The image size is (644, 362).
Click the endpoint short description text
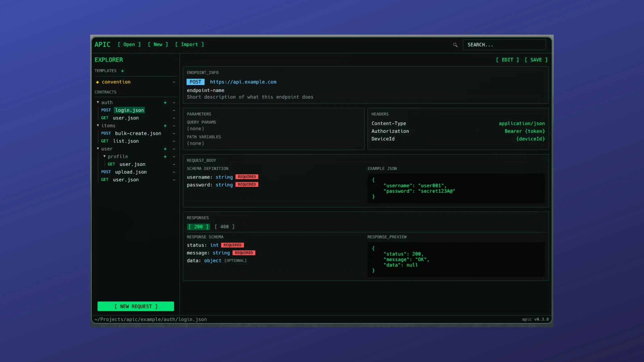tap(250, 97)
